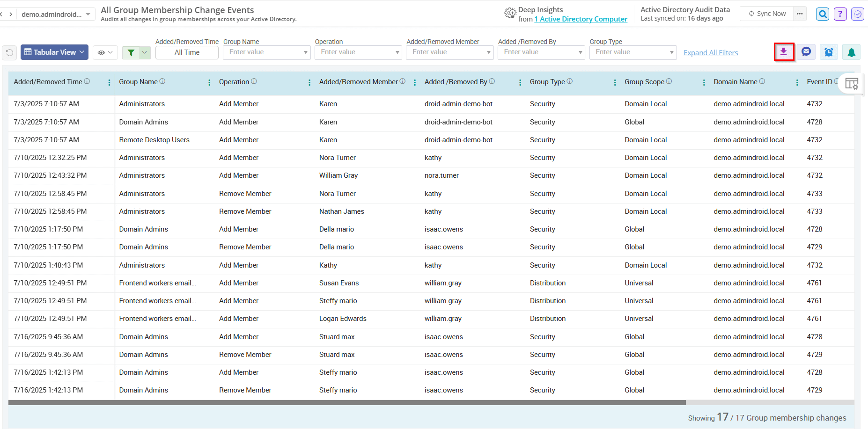The width and height of the screenshot is (868, 429).
Task: Open the Group Type filter options
Action: click(x=633, y=52)
